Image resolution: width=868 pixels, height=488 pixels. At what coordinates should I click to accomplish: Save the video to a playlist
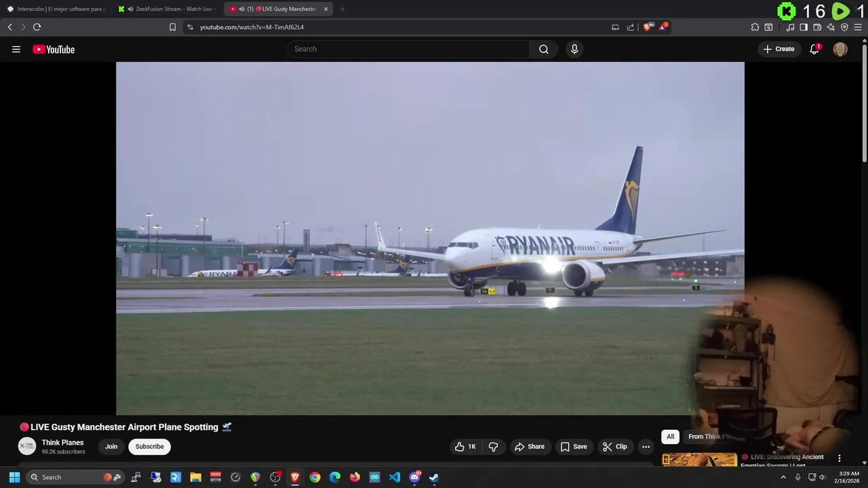(574, 447)
